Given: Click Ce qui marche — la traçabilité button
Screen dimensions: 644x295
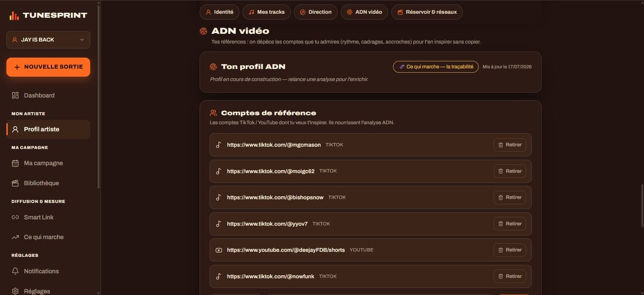Looking at the screenshot, I should pyautogui.click(x=436, y=67).
